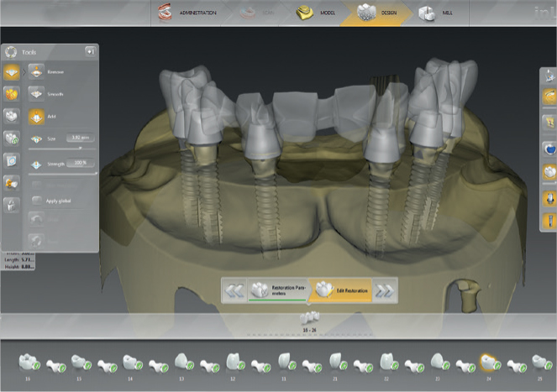Collapse the Tools panel with top-right arrow
This screenshot has width=557, height=392.
click(x=89, y=51)
